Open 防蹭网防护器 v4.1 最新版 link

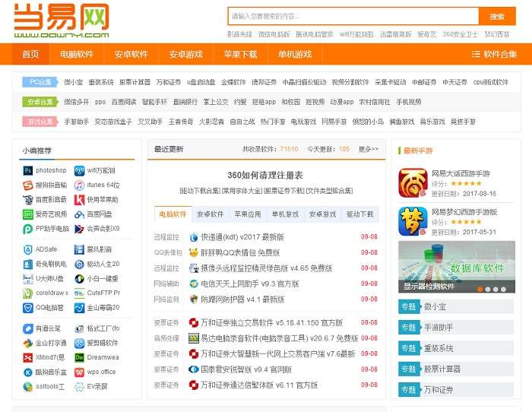tap(242, 299)
